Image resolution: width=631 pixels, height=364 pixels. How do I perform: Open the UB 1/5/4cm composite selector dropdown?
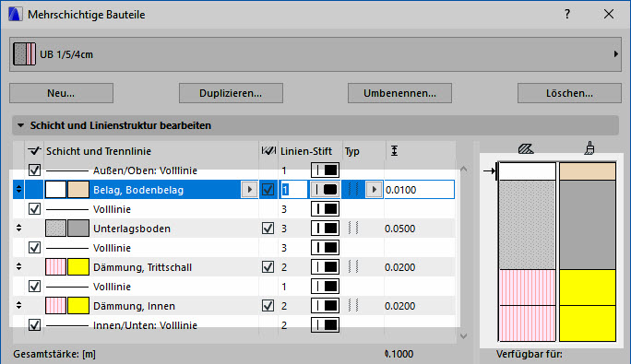coord(315,54)
